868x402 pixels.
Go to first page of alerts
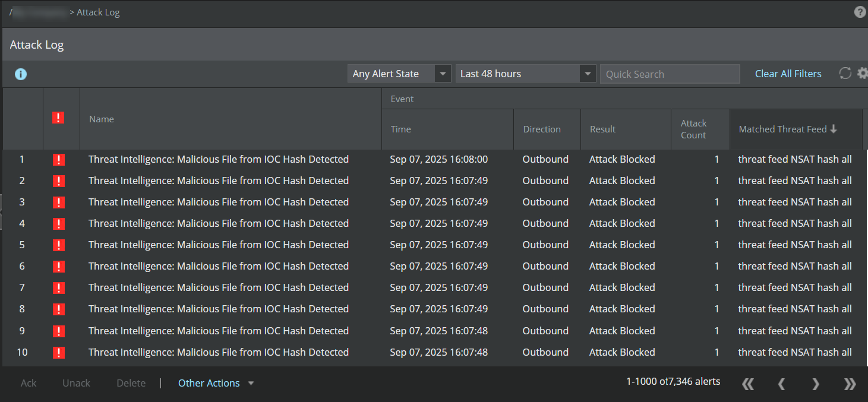pos(748,384)
